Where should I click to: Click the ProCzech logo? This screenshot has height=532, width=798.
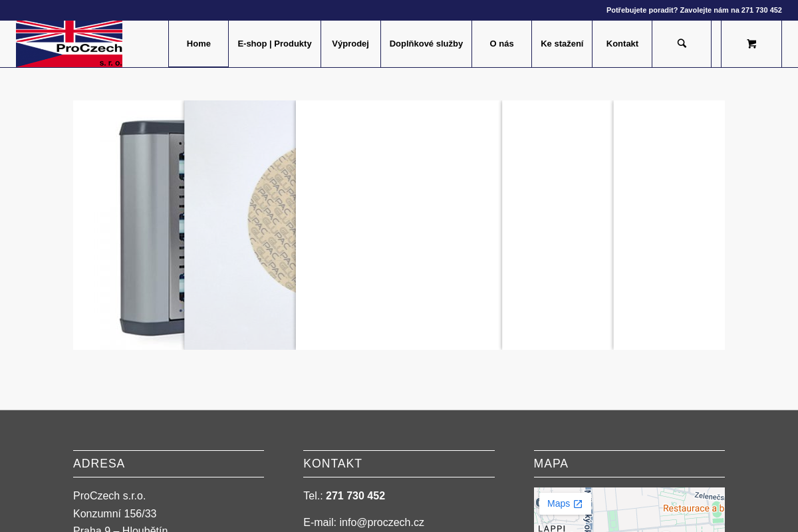click(x=69, y=44)
